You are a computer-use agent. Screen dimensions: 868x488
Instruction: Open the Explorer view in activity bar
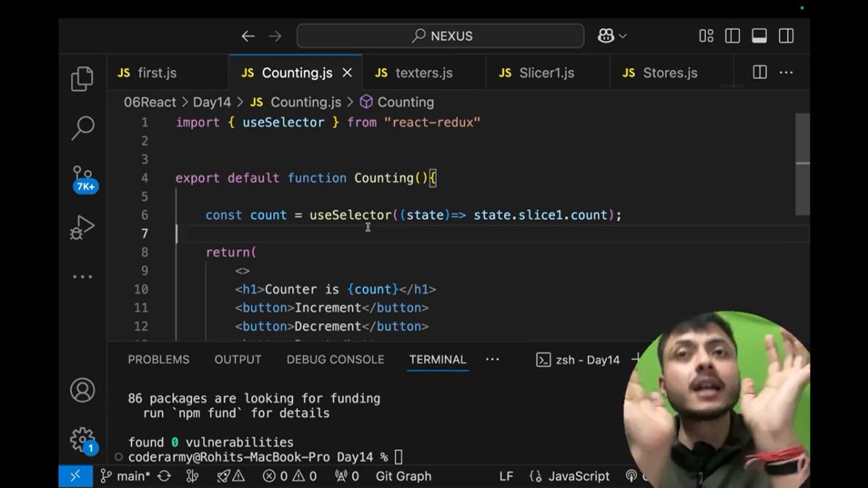(82, 79)
